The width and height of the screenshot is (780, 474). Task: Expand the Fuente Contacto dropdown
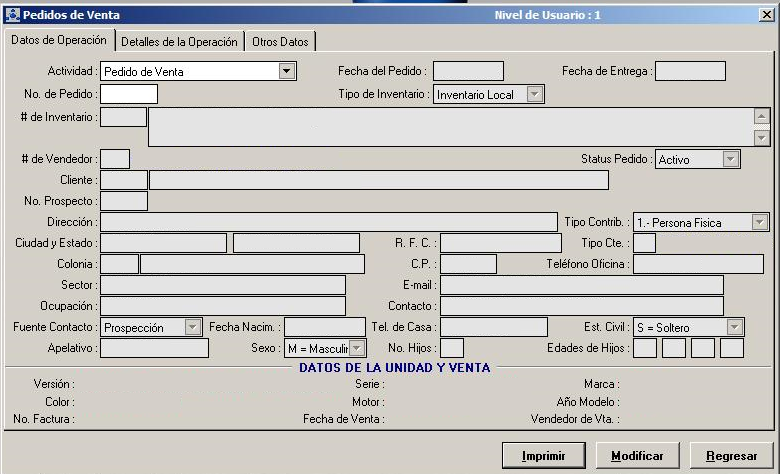pyautogui.click(x=193, y=327)
